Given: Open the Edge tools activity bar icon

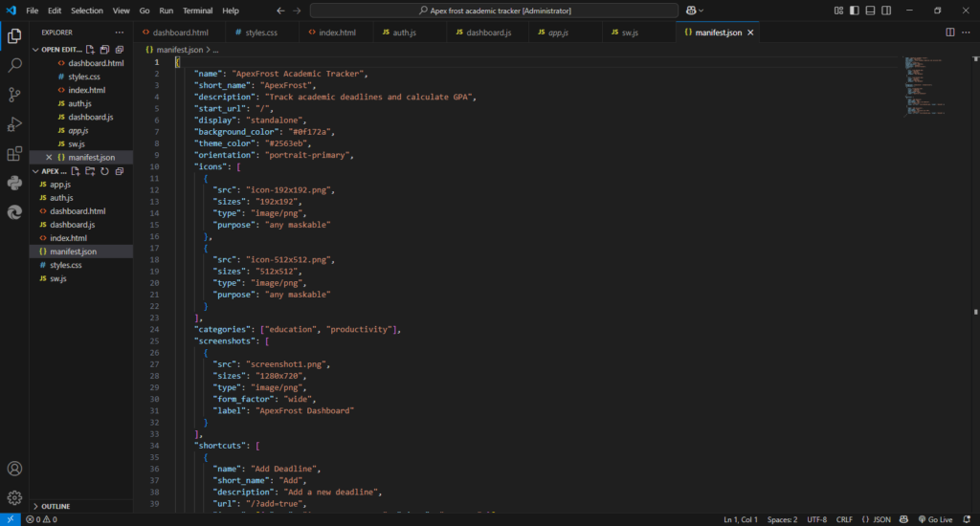Looking at the screenshot, I should click(14, 212).
